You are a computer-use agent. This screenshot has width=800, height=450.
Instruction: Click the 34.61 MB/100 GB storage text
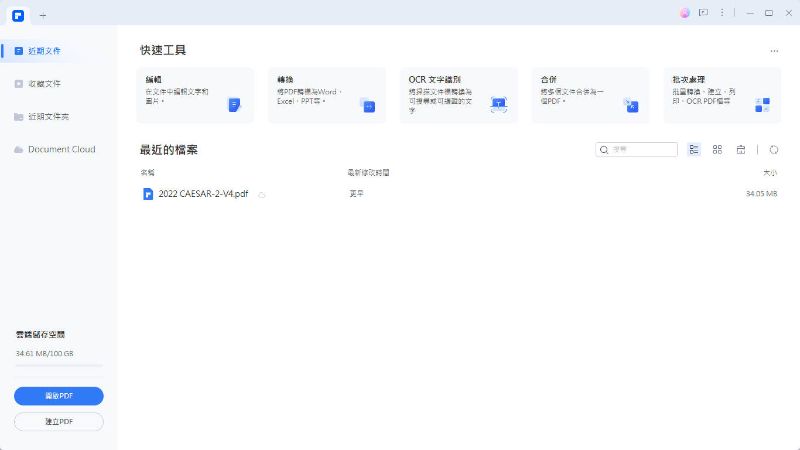[44, 354]
